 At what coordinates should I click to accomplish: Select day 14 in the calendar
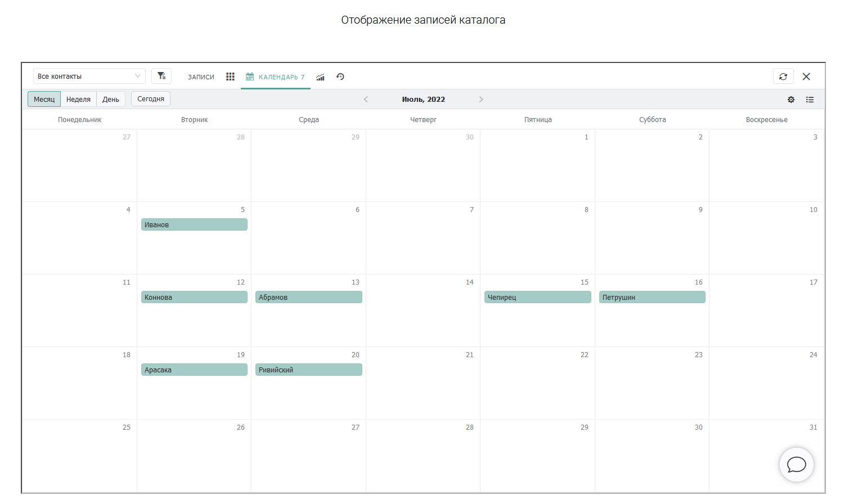[470, 282]
